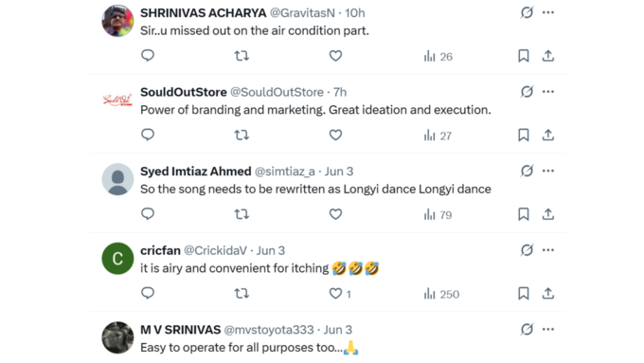Screen dimensions: 644x363
Task: Open Syed Imtiaz Ahmed's profile name
Action: click(x=196, y=172)
